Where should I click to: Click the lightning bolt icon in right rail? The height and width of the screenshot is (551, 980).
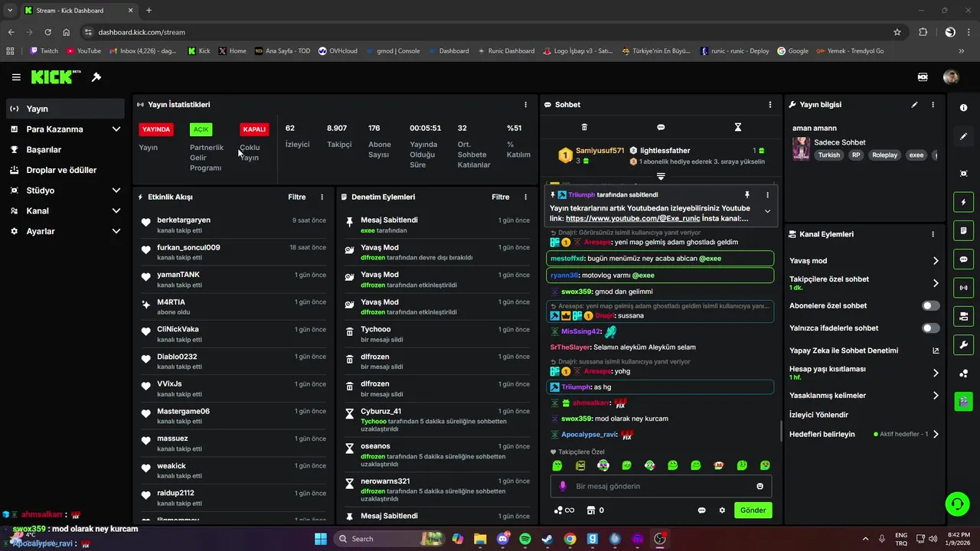click(x=963, y=202)
